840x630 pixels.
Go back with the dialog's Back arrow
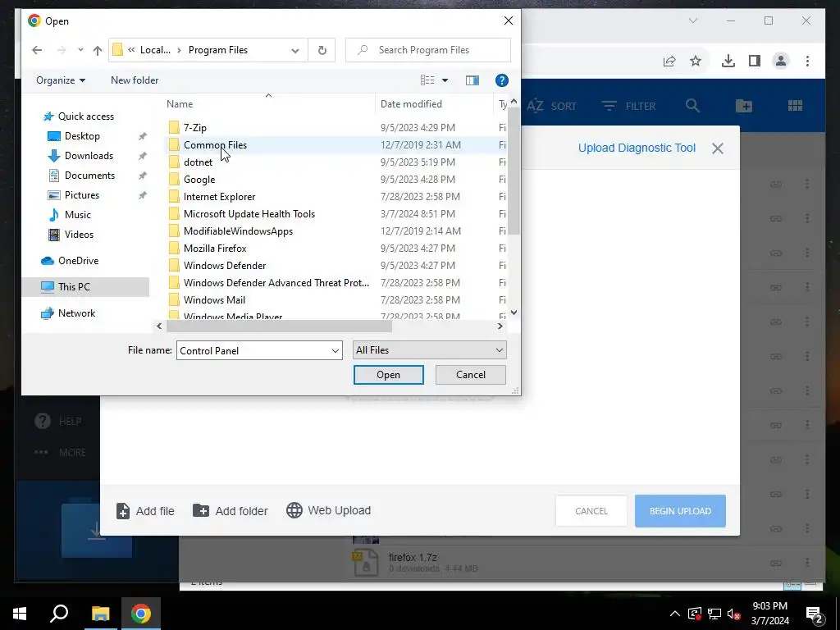(37, 50)
